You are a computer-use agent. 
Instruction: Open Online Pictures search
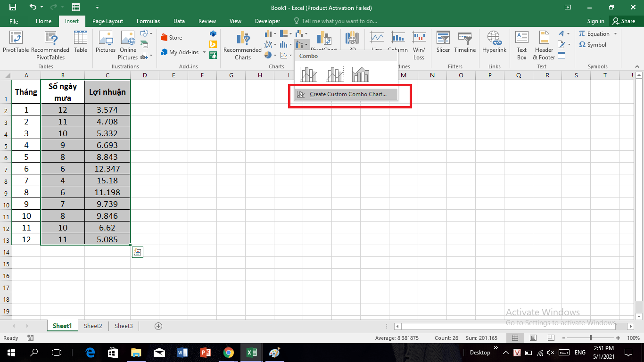128,45
